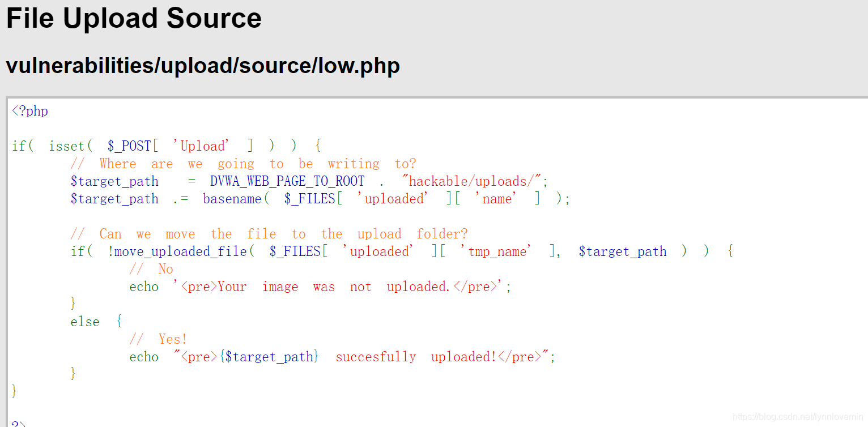Select the vulnerabilities/upload/source/low.php path heading
868x427 pixels.
pos(203,66)
